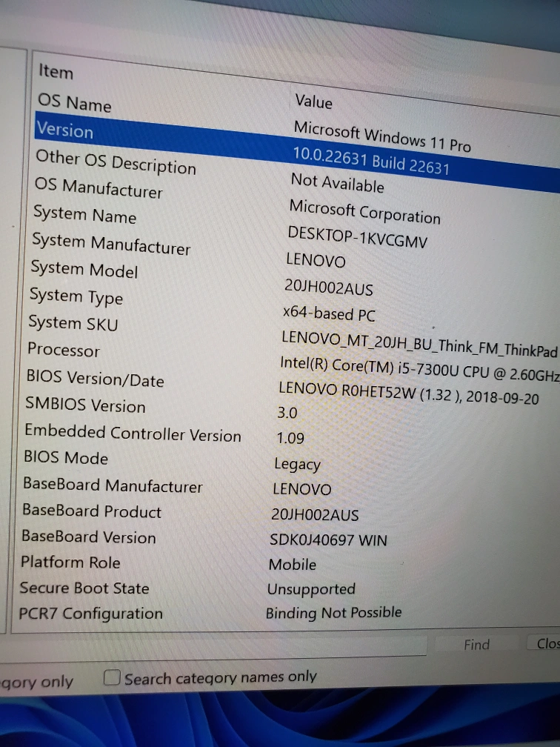Click the Item column header

(x=56, y=72)
